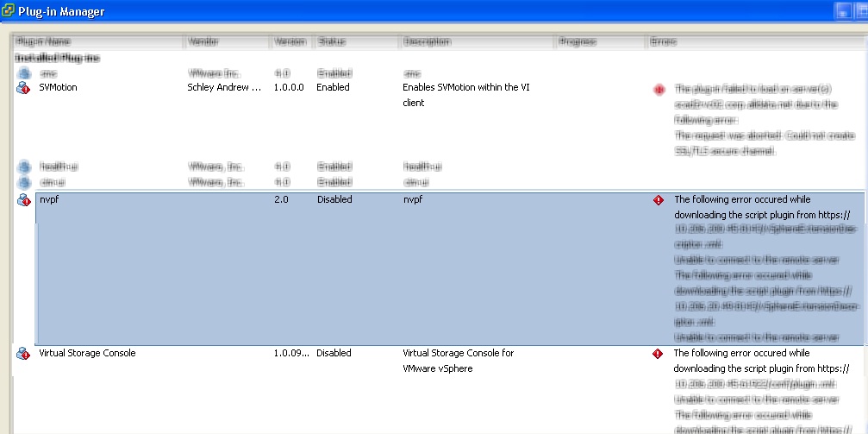Viewport: 868px width, 434px height.
Task: Click the nvpf plug-in icon
Action: click(23, 200)
